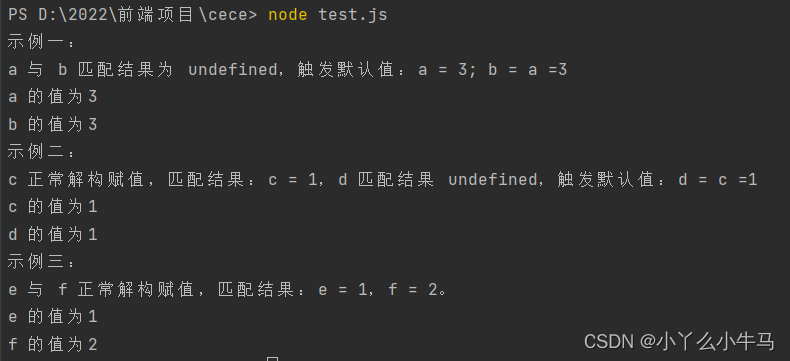The width and height of the screenshot is (790, 361).
Task: Click the "a = 3; b = a =3" text
Action: [493, 69]
